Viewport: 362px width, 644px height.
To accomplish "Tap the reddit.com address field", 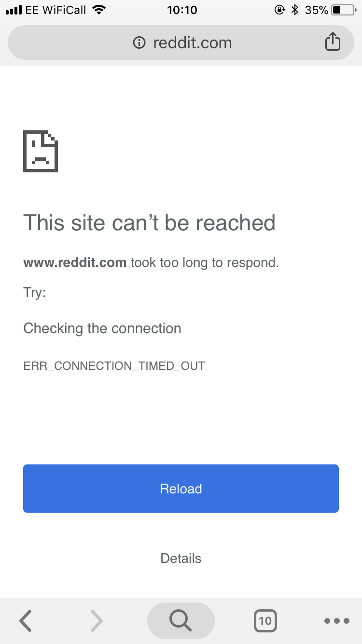I will 181,42.
